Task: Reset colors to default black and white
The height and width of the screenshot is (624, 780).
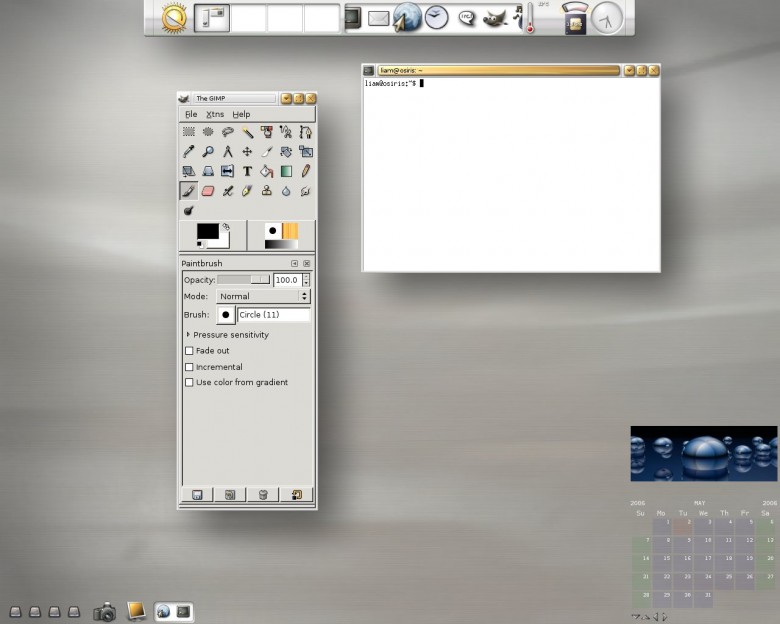Action: (199, 244)
